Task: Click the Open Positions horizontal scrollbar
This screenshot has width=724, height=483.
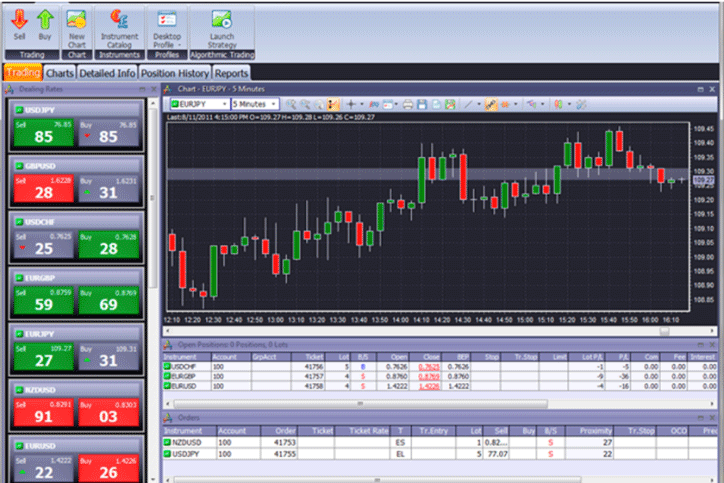Action: 360,402
